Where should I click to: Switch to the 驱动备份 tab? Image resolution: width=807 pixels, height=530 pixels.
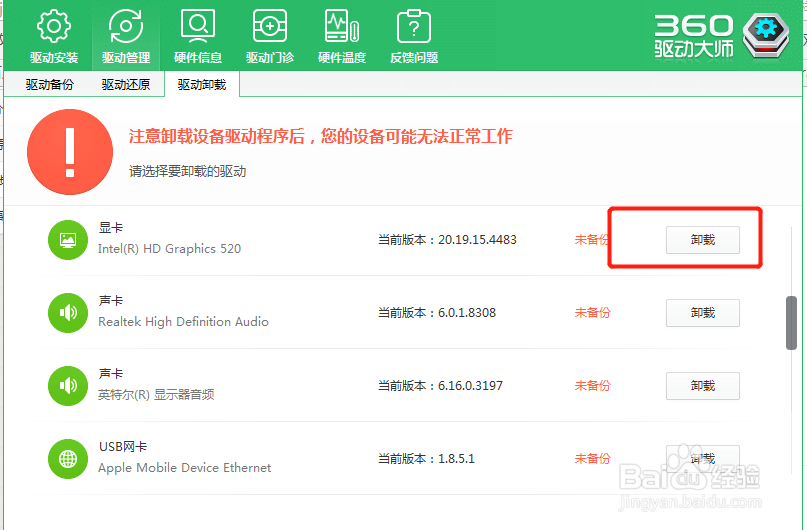point(50,84)
